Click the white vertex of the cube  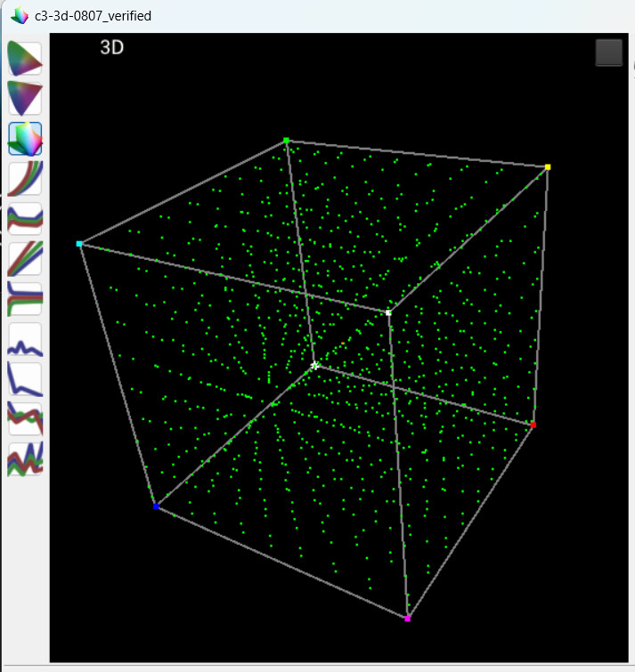pos(388,312)
